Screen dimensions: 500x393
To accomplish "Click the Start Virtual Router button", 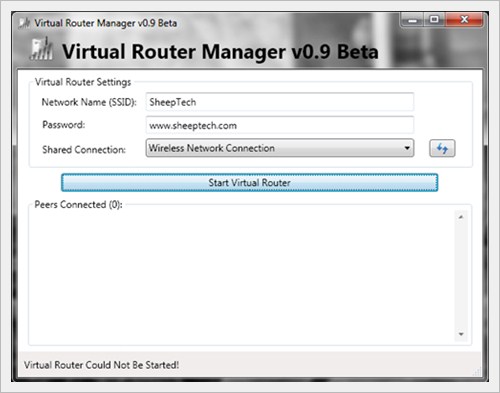I will (x=249, y=182).
